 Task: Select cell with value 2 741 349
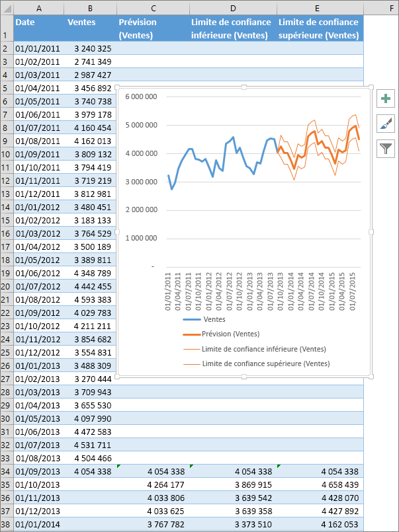pyautogui.click(x=90, y=61)
